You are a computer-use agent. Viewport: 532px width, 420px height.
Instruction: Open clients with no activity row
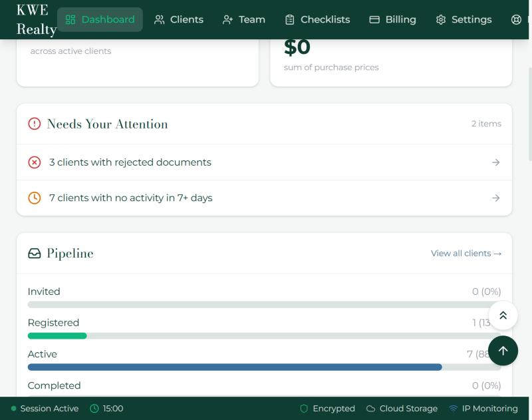[264, 198]
